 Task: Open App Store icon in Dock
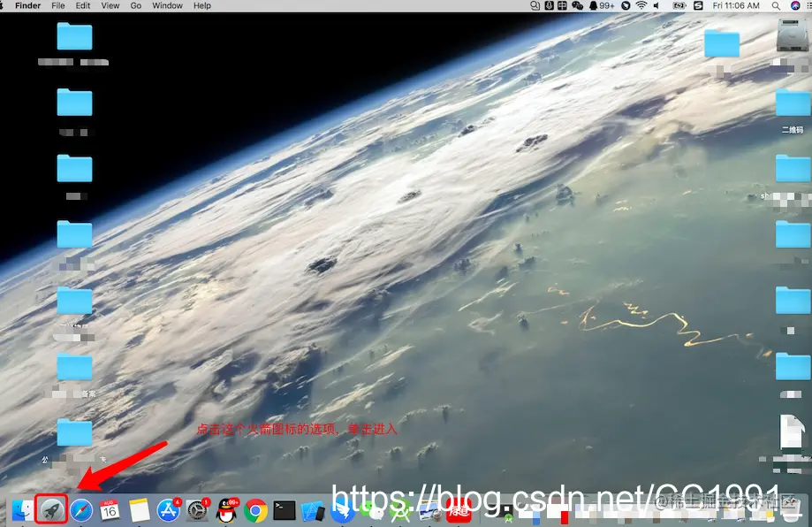tap(168, 510)
